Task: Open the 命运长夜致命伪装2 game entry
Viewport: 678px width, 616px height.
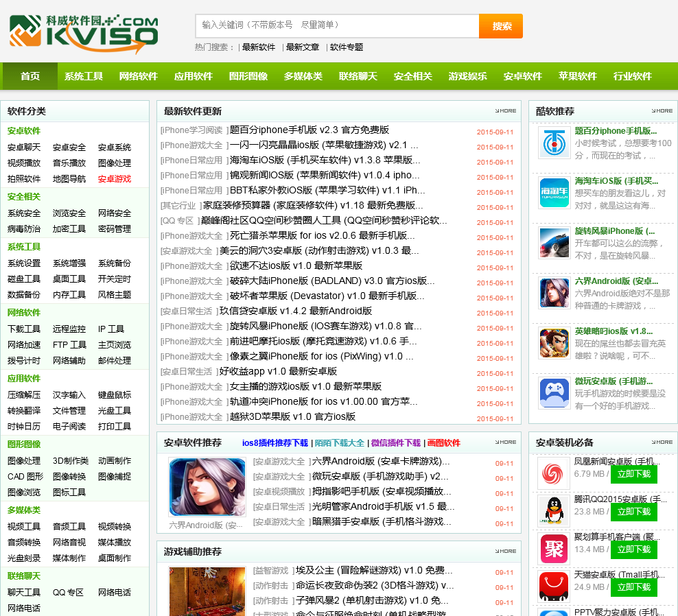Action: click(x=375, y=586)
